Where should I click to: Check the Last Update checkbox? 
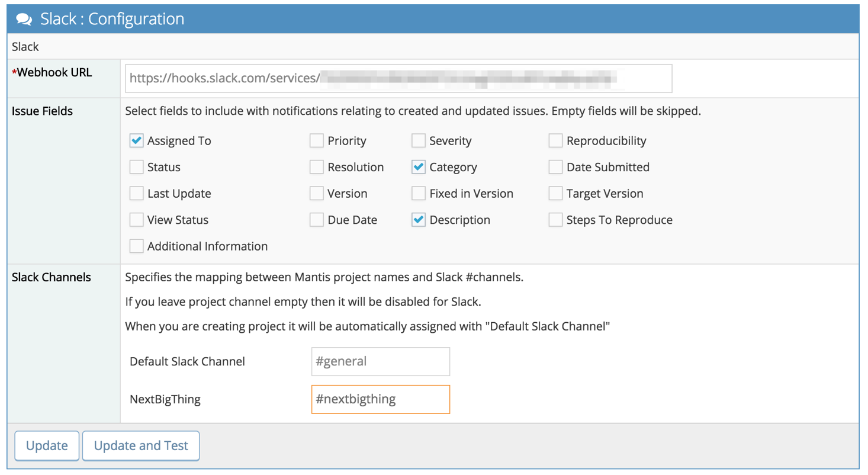(137, 194)
